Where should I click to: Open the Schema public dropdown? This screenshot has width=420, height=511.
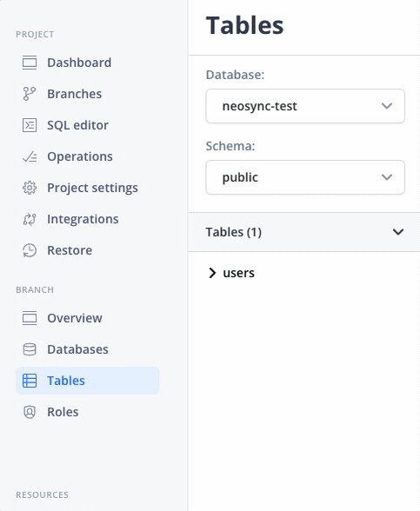[x=305, y=177]
